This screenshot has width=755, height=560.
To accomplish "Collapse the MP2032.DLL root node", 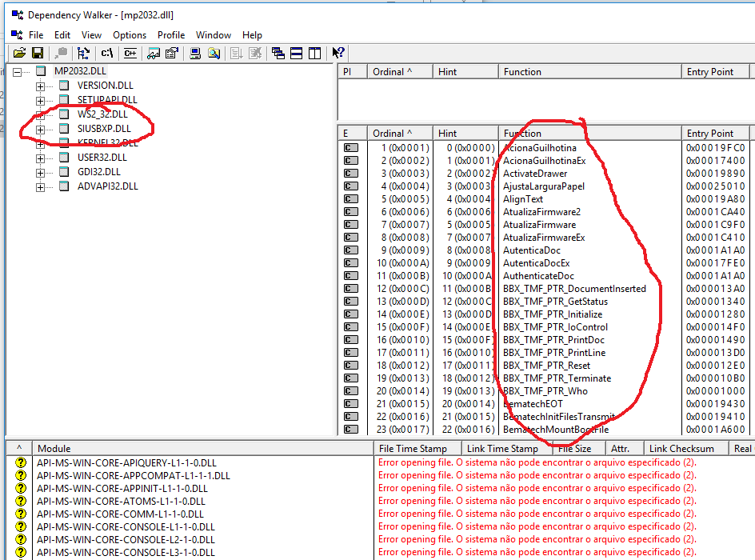I will [18, 71].
